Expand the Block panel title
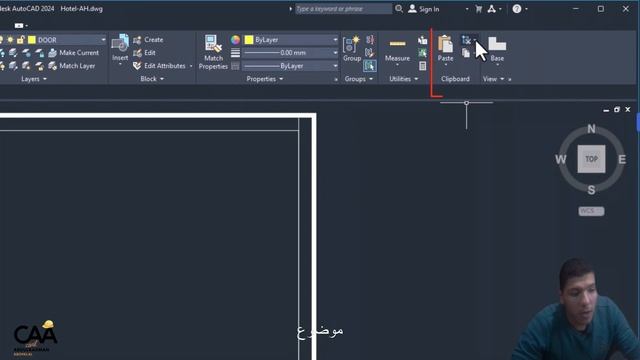The image size is (640, 360). [x=152, y=79]
